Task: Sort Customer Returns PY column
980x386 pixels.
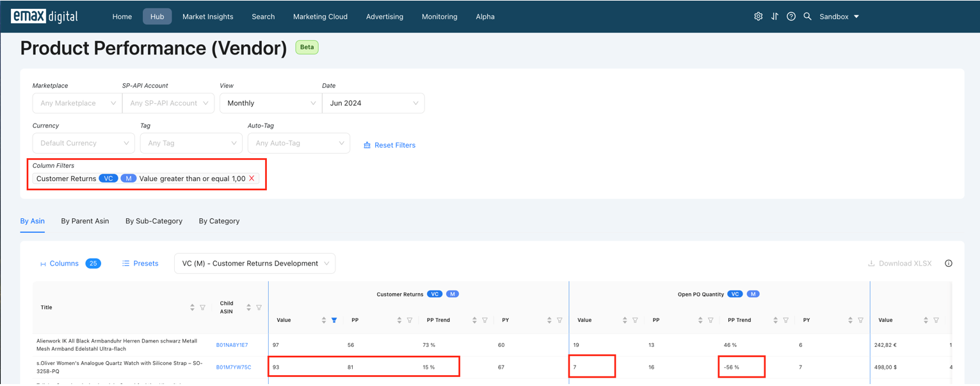Action: coord(549,320)
